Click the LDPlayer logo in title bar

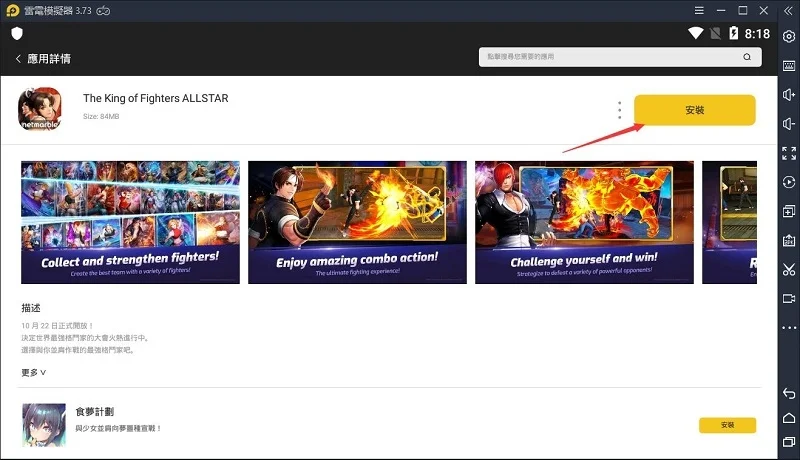(x=13, y=10)
